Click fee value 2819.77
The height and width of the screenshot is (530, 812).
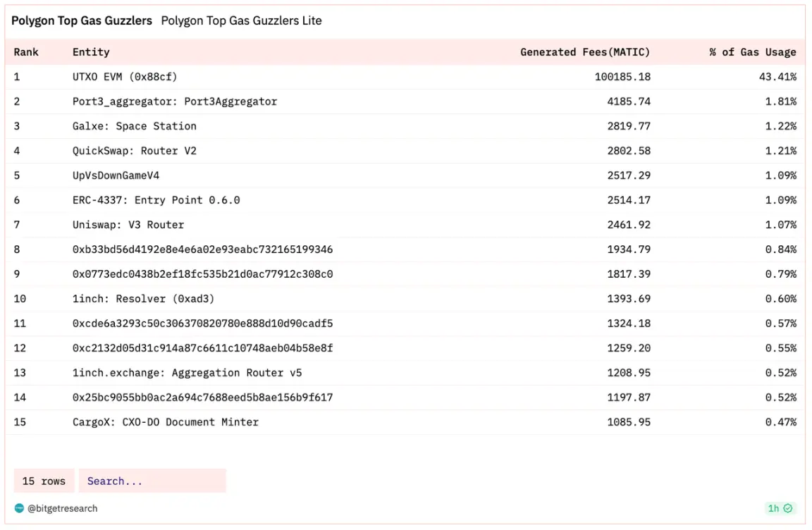pos(629,125)
